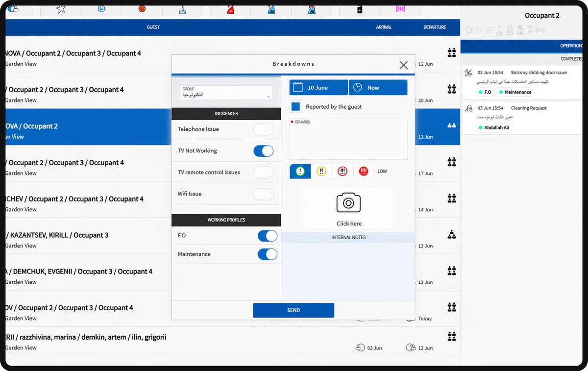Select solid red urgent priority icon

pyautogui.click(x=364, y=171)
